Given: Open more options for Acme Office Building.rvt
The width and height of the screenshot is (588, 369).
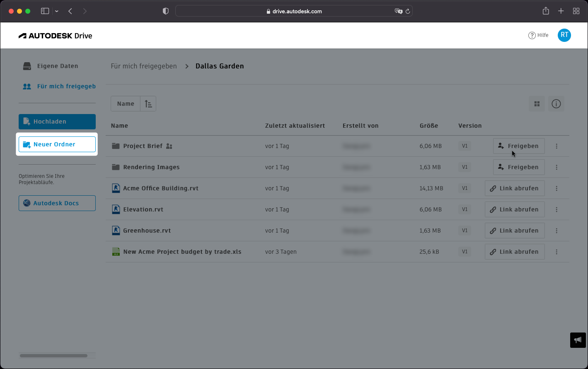Looking at the screenshot, I should tap(557, 188).
